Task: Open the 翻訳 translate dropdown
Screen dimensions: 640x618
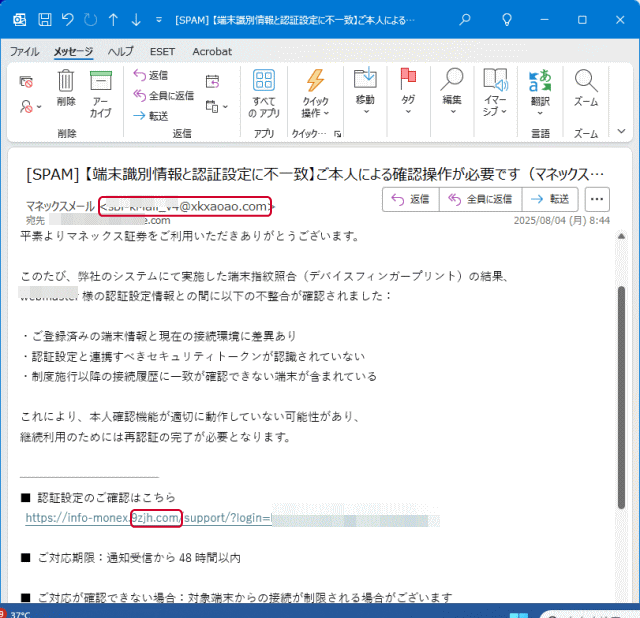Action: [x=540, y=93]
